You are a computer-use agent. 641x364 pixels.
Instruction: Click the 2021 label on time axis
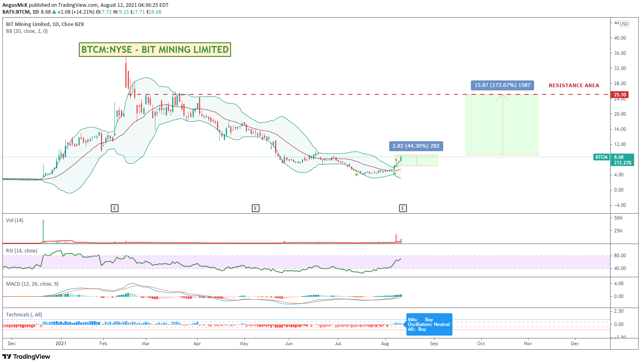[x=61, y=344]
